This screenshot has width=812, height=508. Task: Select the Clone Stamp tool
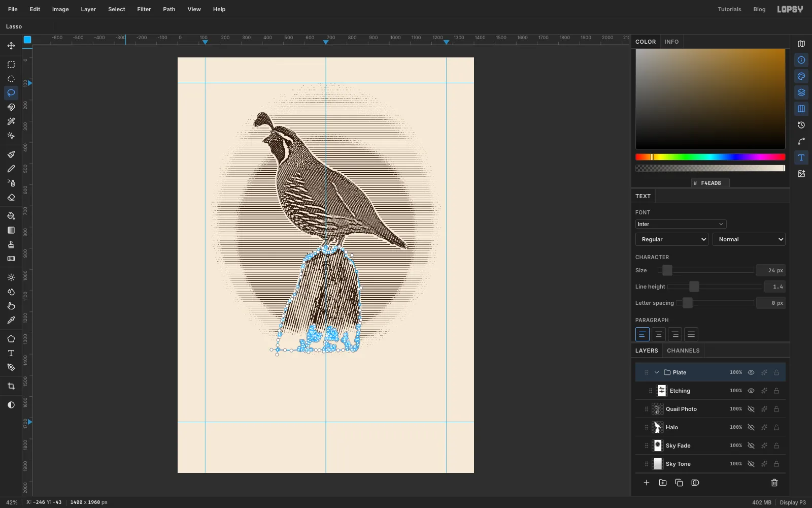point(11,244)
